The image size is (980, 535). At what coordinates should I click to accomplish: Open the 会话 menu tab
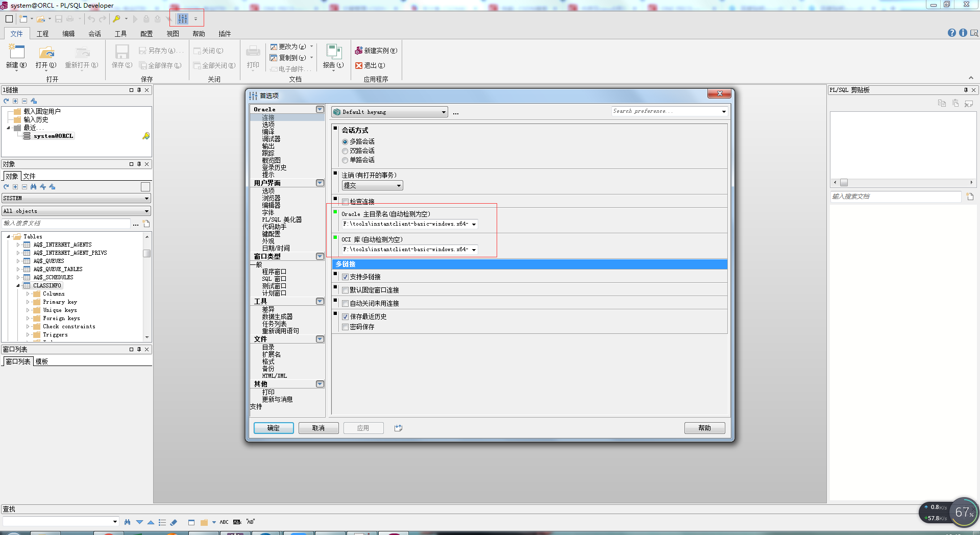click(94, 34)
